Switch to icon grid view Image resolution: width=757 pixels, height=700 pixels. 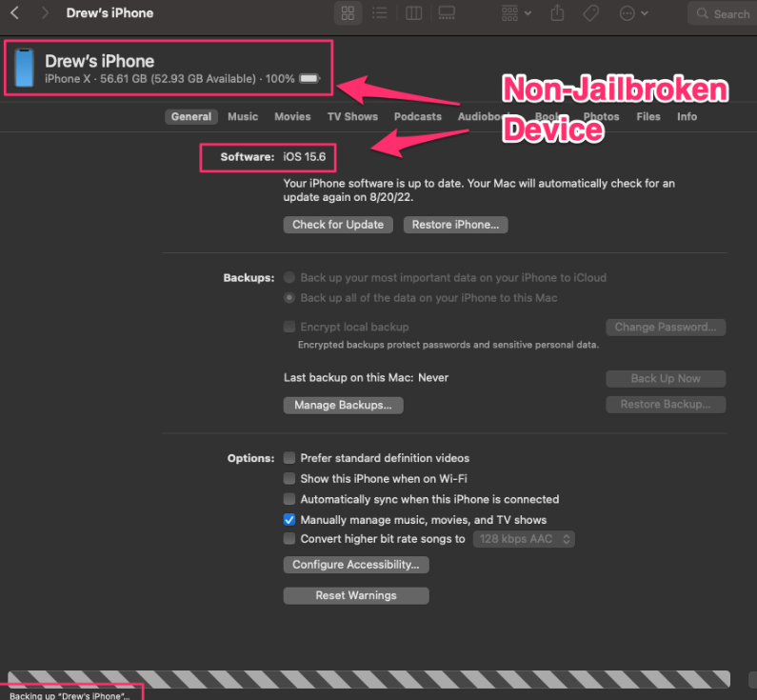tap(348, 13)
